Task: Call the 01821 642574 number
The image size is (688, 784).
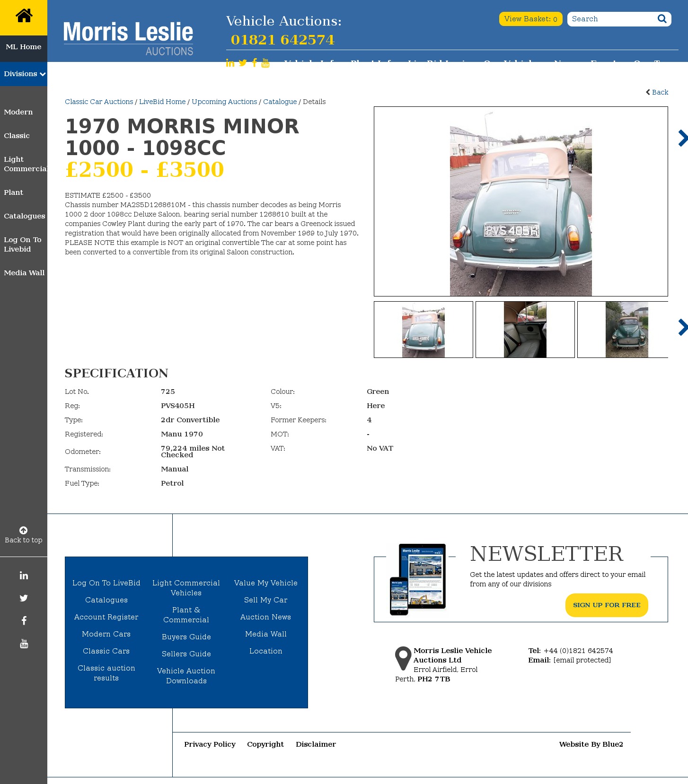Action: click(282, 40)
